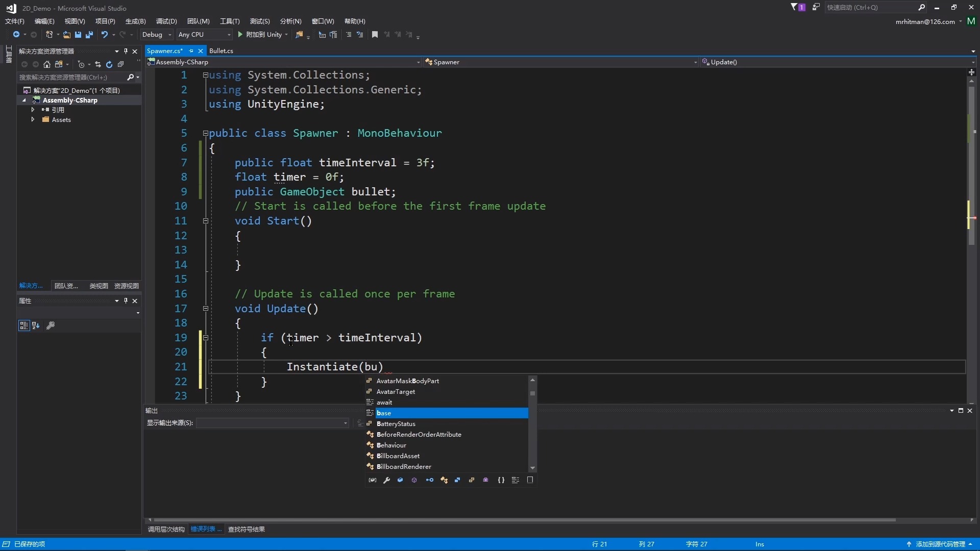The width and height of the screenshot is (980, 551).
Task: Click the IntelliSense list scroll down arrow
Action: coord(532,468)
